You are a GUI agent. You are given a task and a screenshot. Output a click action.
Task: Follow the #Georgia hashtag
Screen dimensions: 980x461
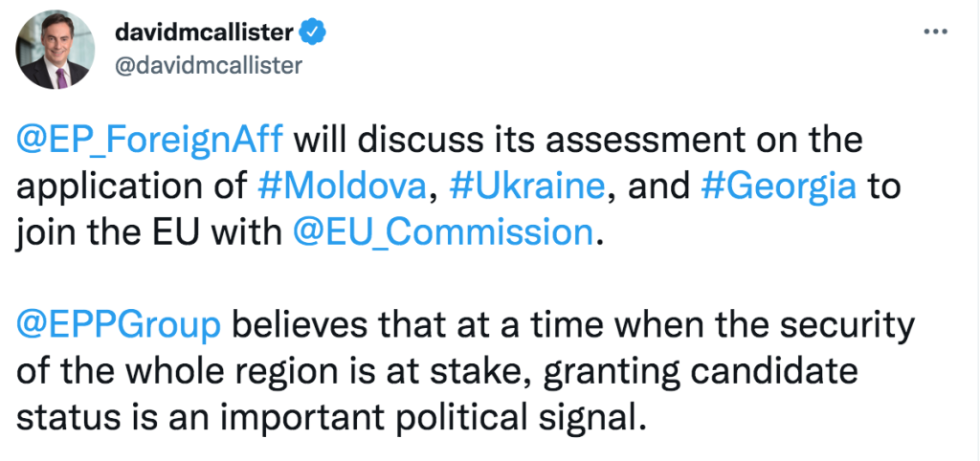point(779,187)
